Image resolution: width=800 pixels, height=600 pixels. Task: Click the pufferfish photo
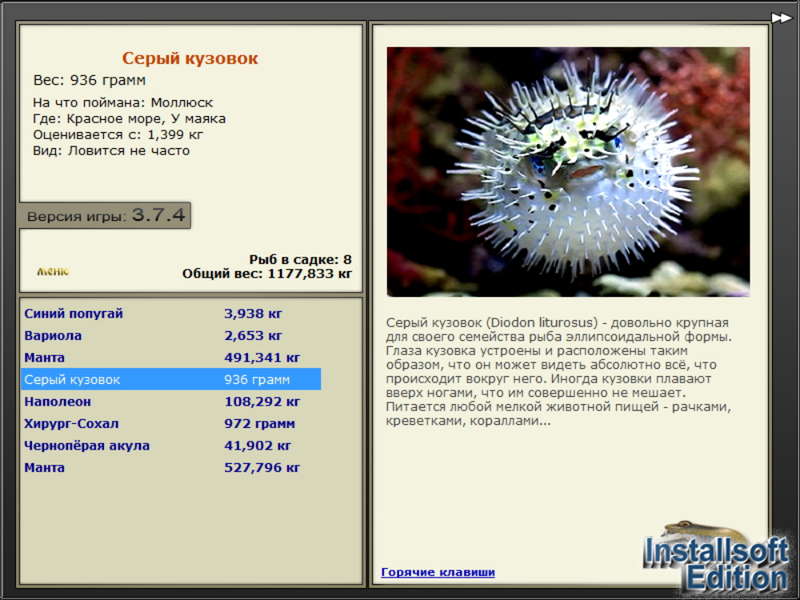568,172
